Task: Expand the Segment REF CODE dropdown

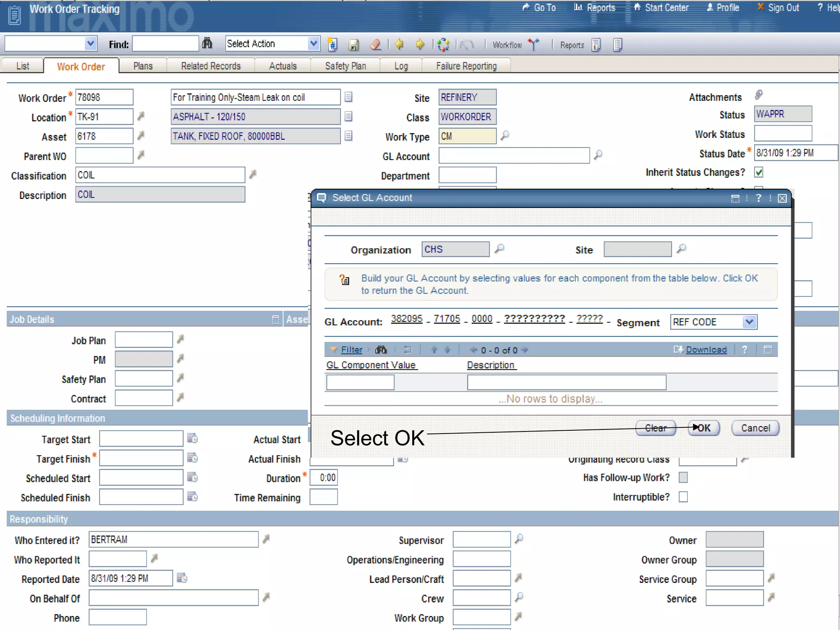Action: [749, 322]
